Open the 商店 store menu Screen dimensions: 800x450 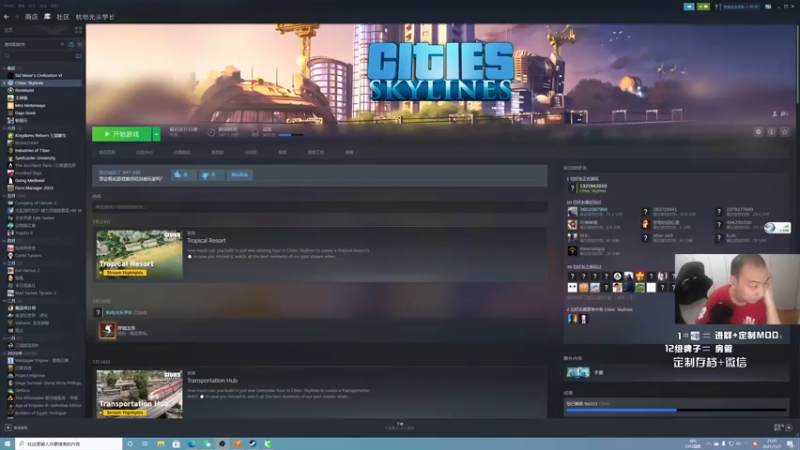coord(31,17)
